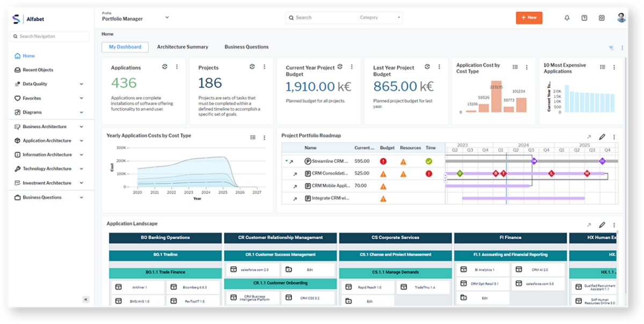Refresh the Current Year Project Budget card
Screen dimensions: 644x324
pyautogui.click(x=339, y=67)
